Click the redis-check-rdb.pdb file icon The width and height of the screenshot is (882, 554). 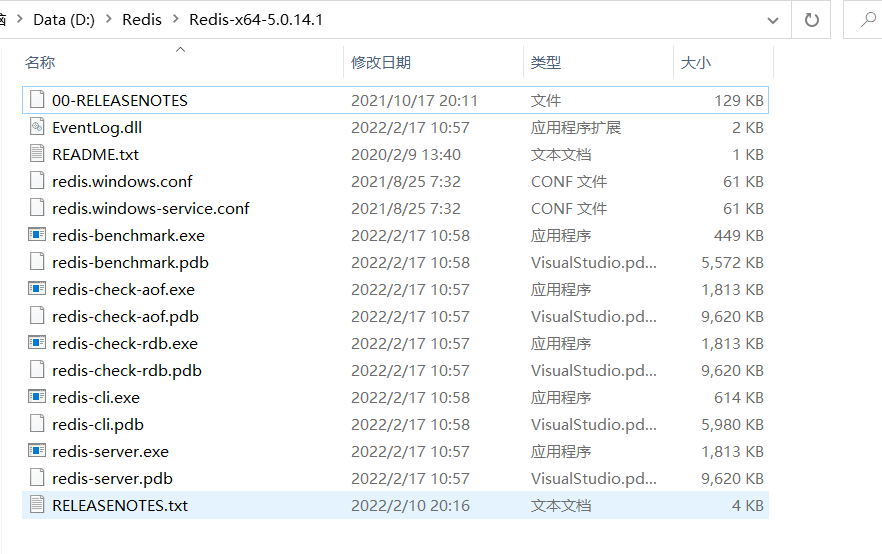(x=37, y=370)
